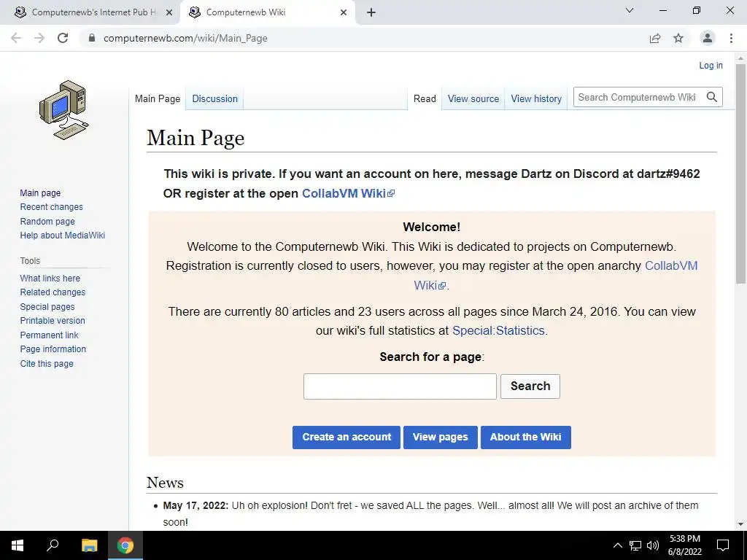The height and width of the screenshot is (560, 747).
Task: Open File Explorer from the taskbar
Action: click(89, 545)
